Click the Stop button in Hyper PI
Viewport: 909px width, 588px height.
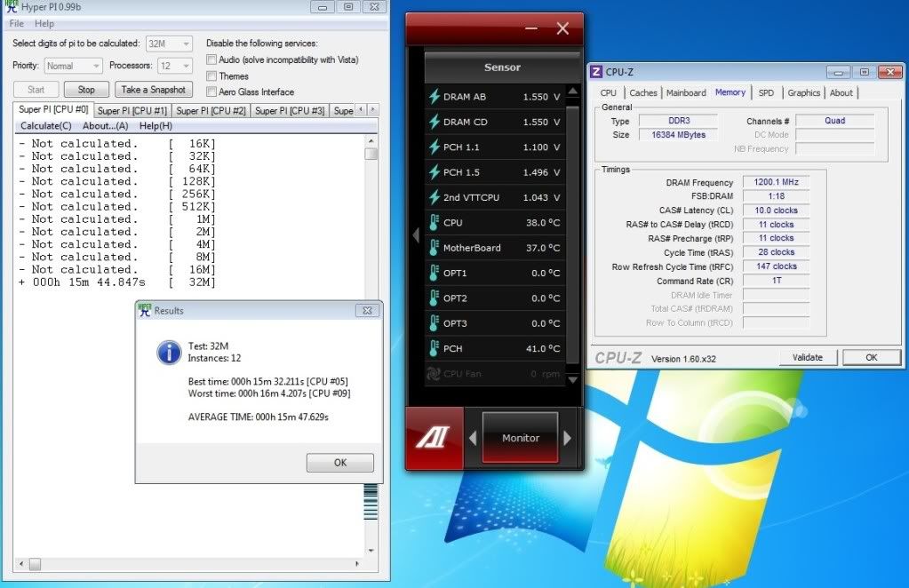coord(86,90)
